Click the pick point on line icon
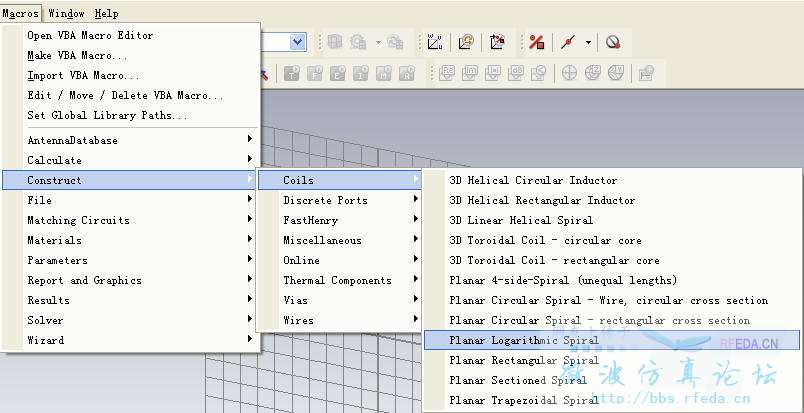The image size is (804, 413). [568, 42]
